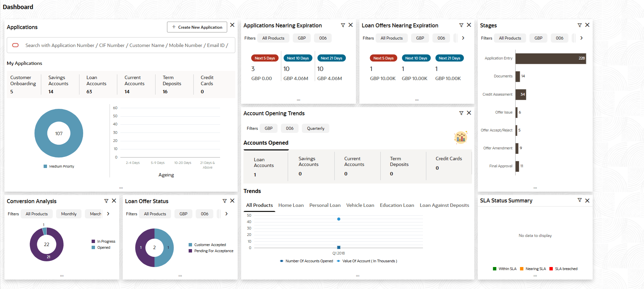Click the chart illustration icon in Account Opening Trends
The image size is (644, 289).
[460, 137]
